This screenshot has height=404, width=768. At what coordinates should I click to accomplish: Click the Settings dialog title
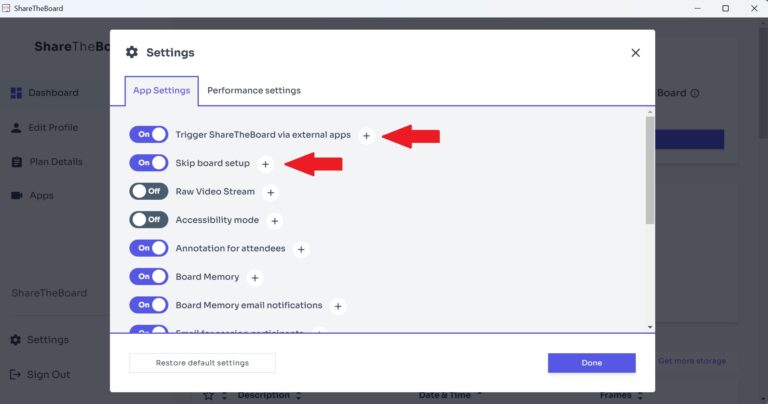[170, 52]
